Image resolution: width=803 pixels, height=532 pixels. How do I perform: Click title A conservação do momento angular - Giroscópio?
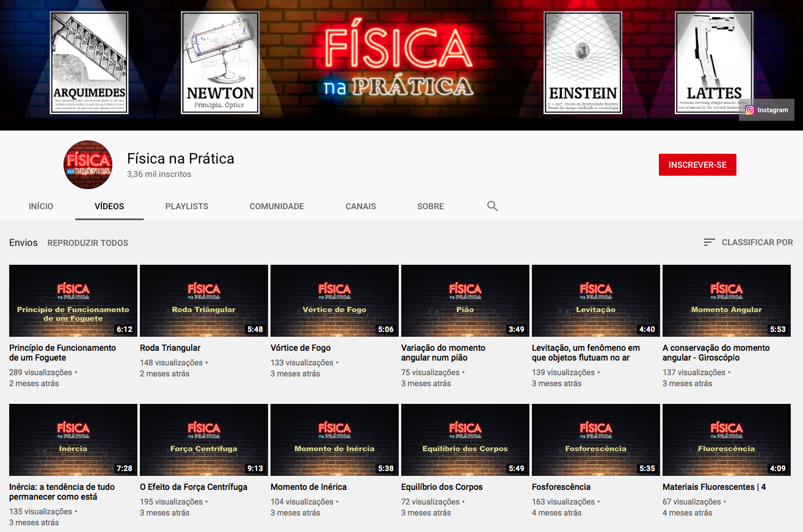(716, 353)
